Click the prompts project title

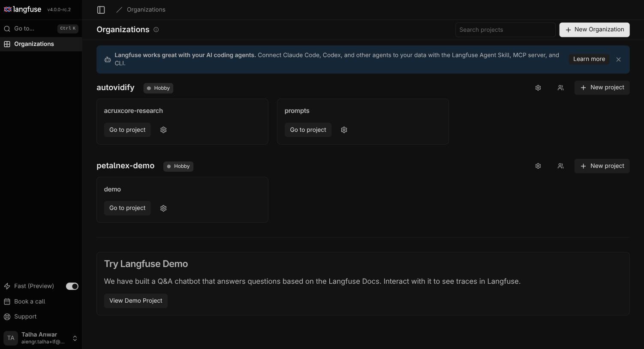coord(297,111)
